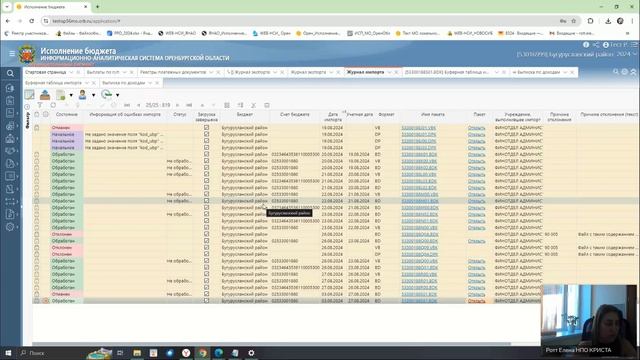Viewport: 640px width, 360px height.
Task: Open package name link in 'Отменен' VB row
Action: [419, 128]
